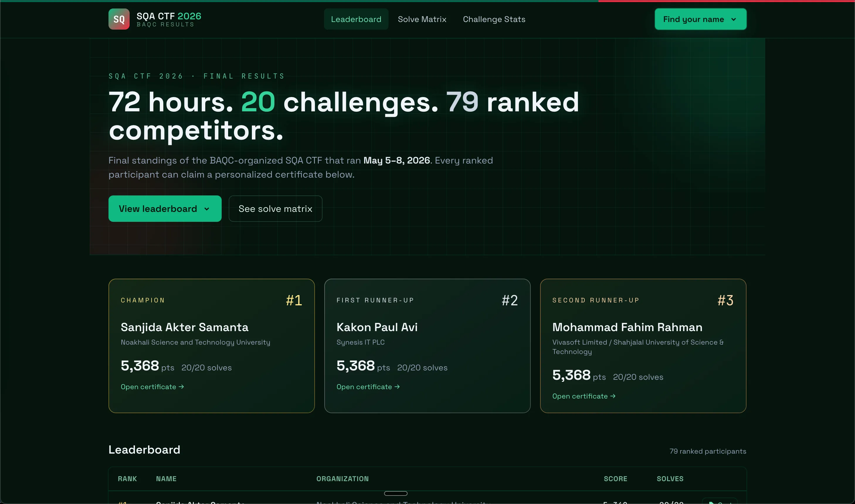Click the NAME column header
855x504 pixels.
click(x=166, y=479)
